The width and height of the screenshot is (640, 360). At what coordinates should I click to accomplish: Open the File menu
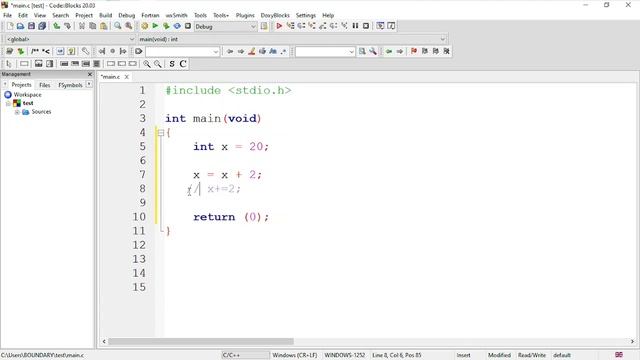[x=7, y=15]
